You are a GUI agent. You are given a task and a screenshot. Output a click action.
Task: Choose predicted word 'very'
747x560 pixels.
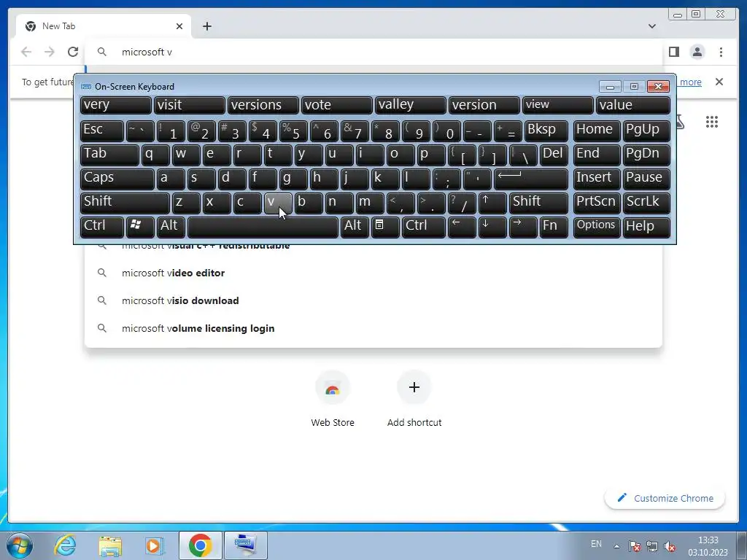[116, 105]
